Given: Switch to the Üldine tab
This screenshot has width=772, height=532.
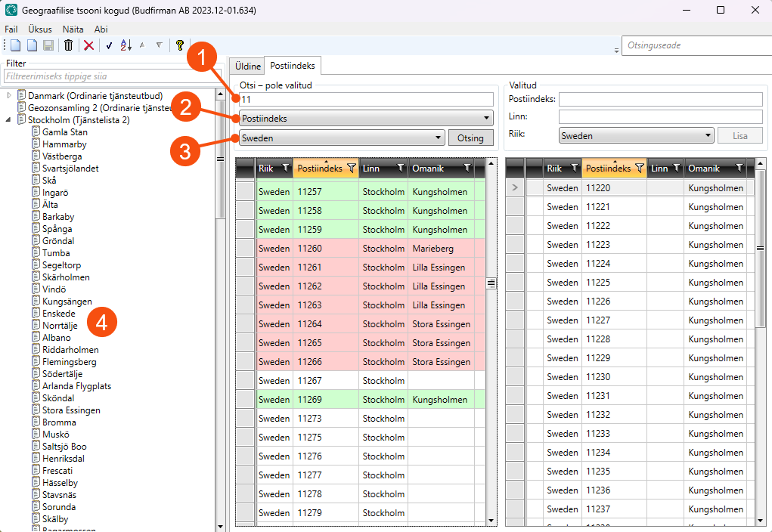Looking at the screenshot, I should tap(249, 66).
